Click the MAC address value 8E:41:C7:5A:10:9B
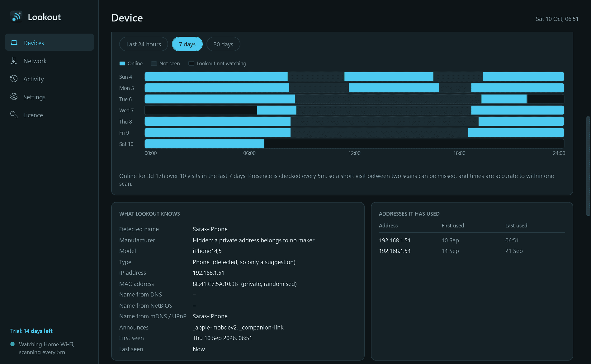 click(215, 284)
